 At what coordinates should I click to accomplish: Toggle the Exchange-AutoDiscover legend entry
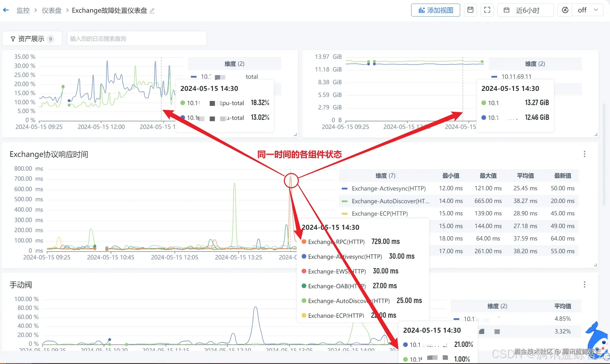(x=390, y=201)
